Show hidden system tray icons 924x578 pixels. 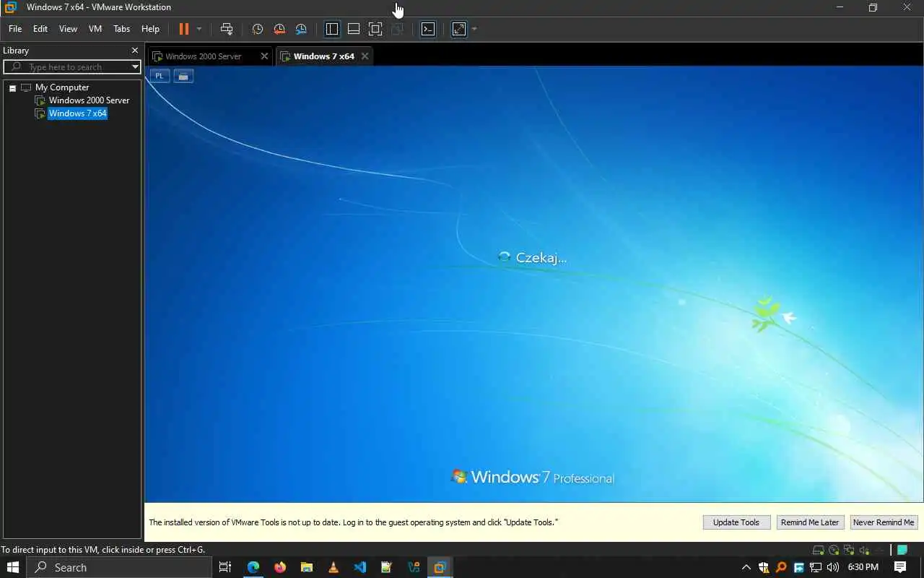(746, 567)
